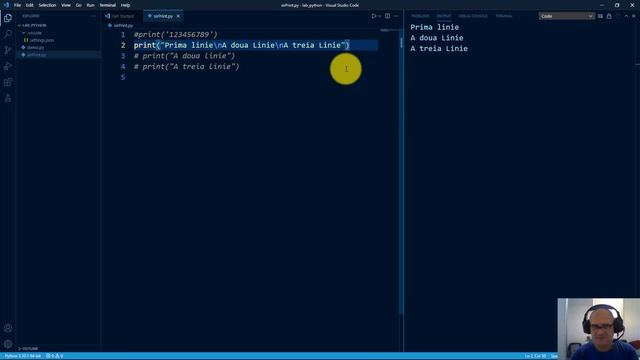Open the Search view in activity bar

(x=8, y=34)
